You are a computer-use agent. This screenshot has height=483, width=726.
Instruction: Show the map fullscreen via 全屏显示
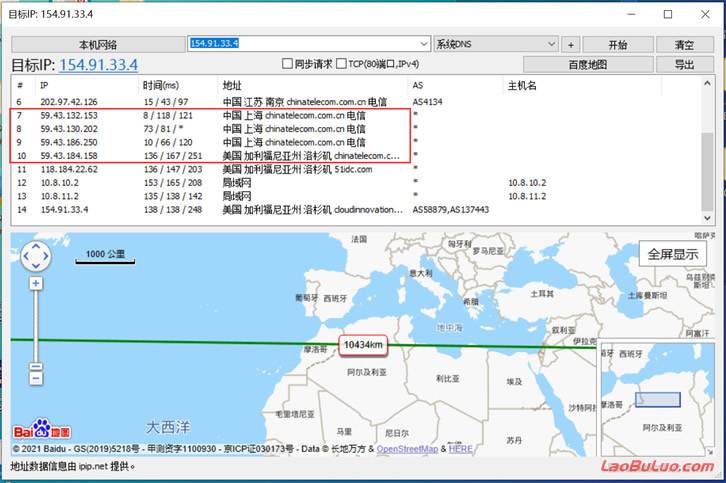[672, 253]
